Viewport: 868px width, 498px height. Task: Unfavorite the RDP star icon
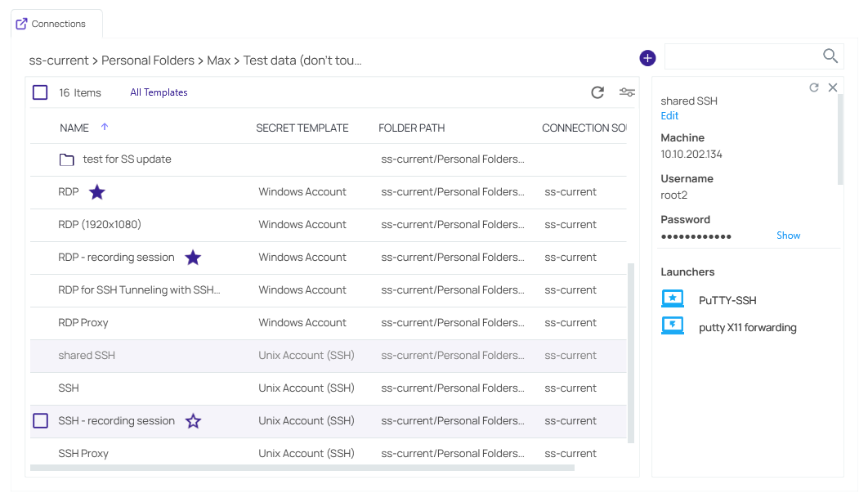click(x=97, y=192)
